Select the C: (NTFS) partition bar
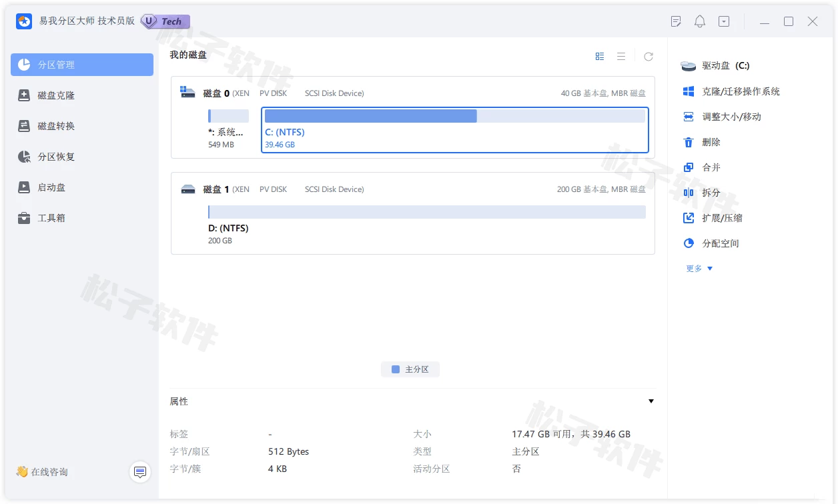838x504 pixels. tap(455, 116)
